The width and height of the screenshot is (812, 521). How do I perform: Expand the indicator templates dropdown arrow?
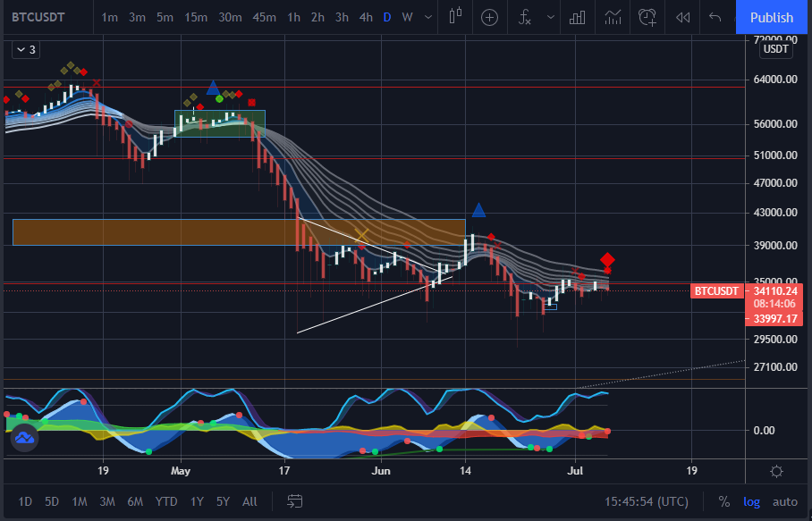(x=551, y=17)
